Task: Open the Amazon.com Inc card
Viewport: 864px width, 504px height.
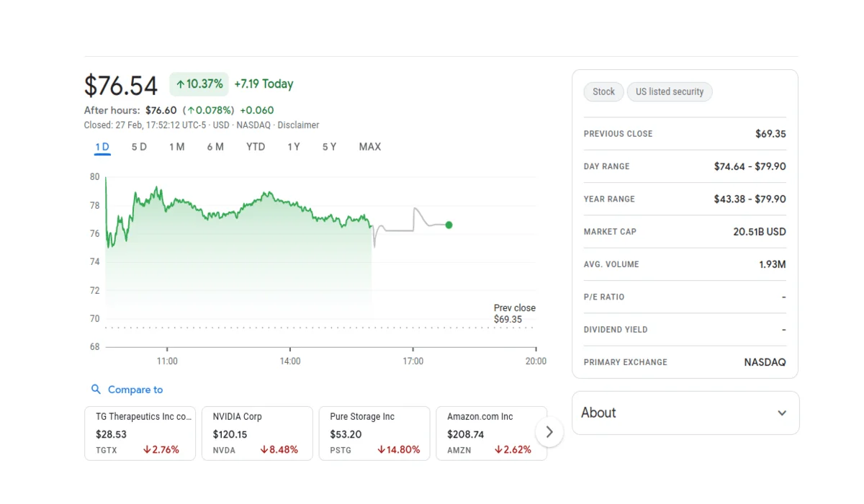Action: coord(491,433)
